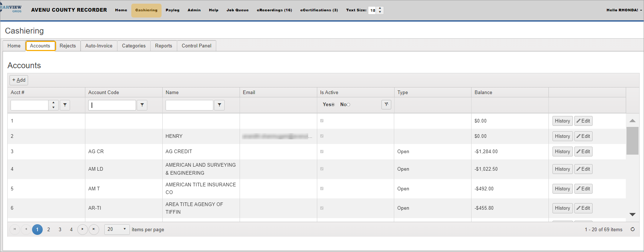Open History for HENRY account
Image resolution: width=644 pixels, height=252 pixels.
562,136
